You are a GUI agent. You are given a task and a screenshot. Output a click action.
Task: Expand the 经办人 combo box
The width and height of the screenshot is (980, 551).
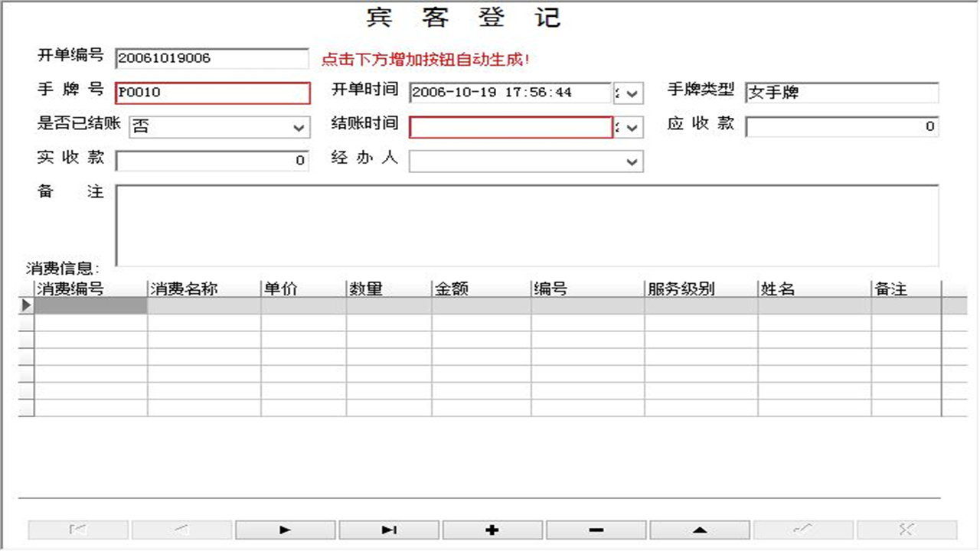click(x=632, y=161)
